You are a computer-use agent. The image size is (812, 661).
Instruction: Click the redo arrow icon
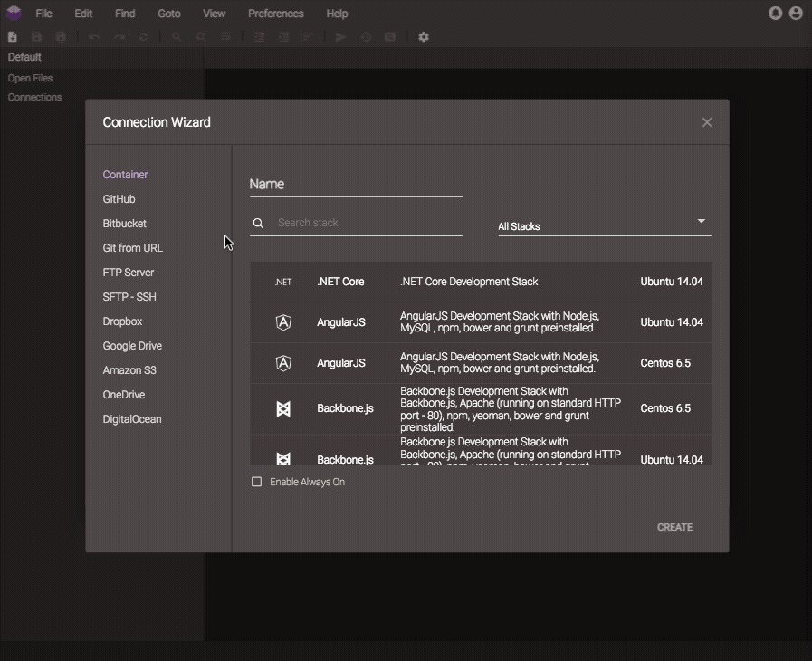(x=119, y=37)
